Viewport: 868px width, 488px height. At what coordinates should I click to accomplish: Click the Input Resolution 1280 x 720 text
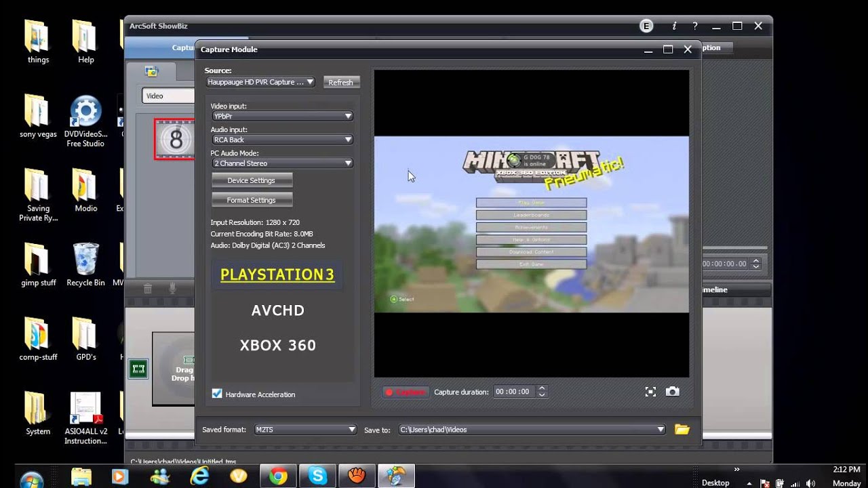(255, 222)
